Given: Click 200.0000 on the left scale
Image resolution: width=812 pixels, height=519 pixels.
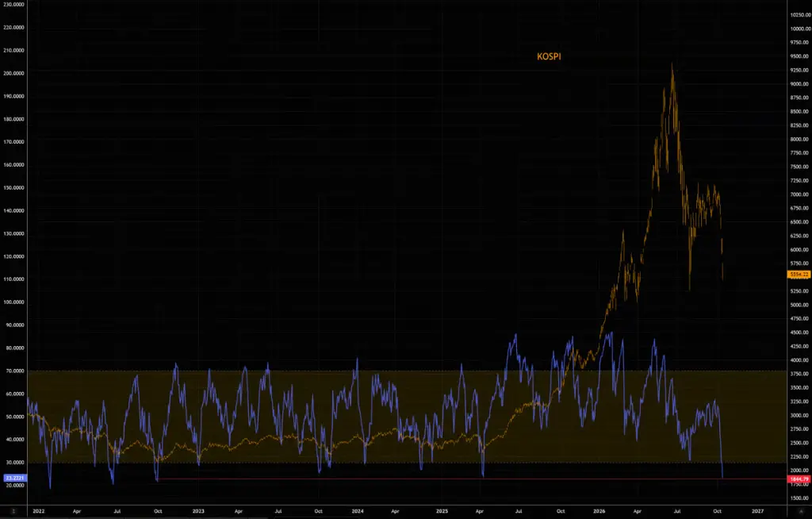Looking at the screenshot, I should coord(14,74).
